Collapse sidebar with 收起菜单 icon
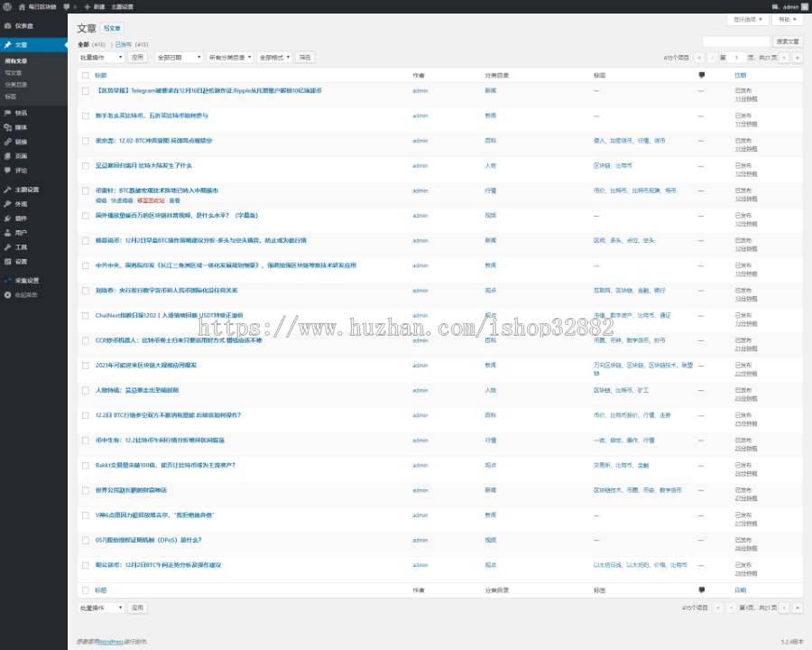 (x=7, y=295)
